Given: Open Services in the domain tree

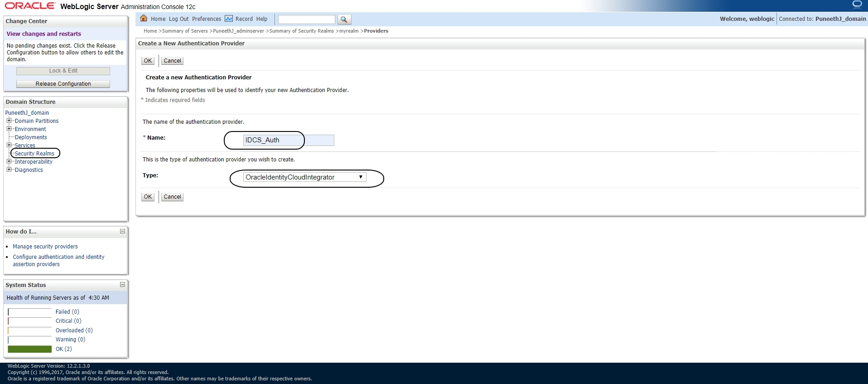Looking at the screenshot, I should 25,146.
